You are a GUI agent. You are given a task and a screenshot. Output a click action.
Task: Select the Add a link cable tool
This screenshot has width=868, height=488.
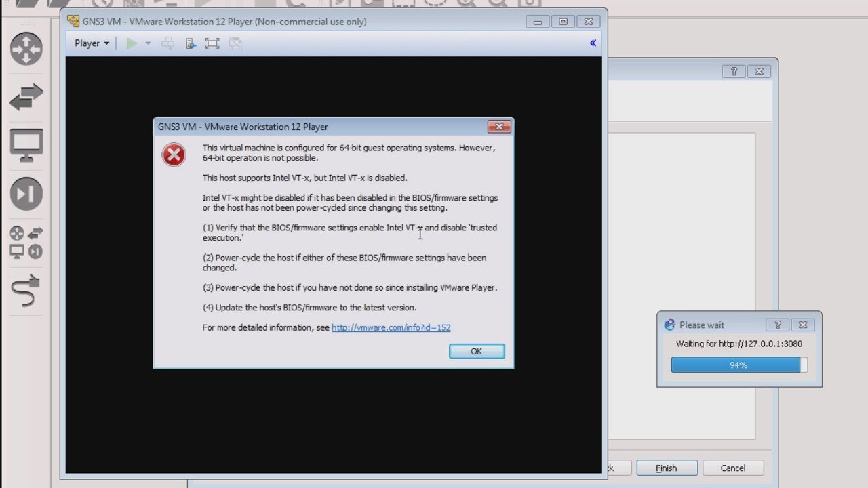click(x=26, y=291)
